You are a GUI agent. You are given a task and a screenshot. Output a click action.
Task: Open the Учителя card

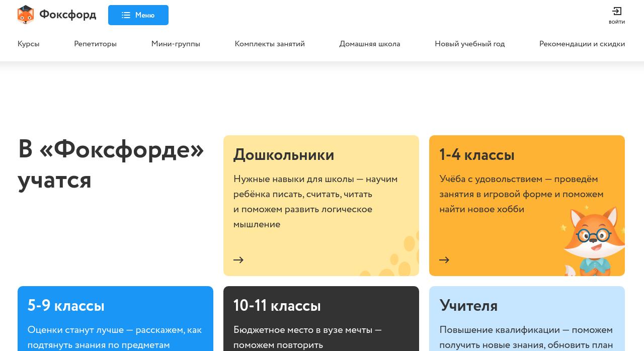[527, 318]
